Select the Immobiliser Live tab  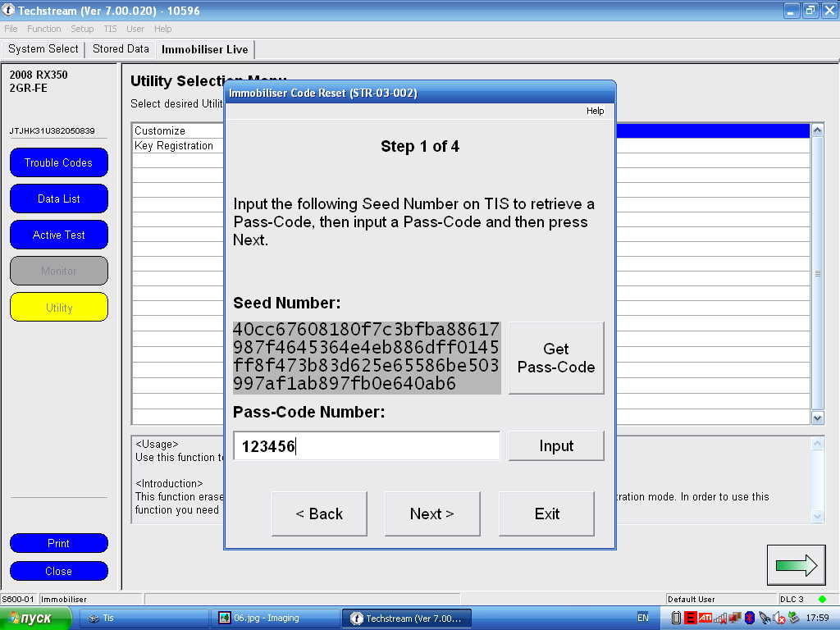point(204,49)
